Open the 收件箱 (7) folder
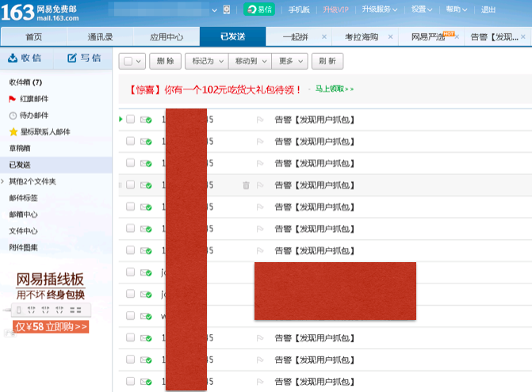This screenshot has height=392, width=532. pos(25,82)
